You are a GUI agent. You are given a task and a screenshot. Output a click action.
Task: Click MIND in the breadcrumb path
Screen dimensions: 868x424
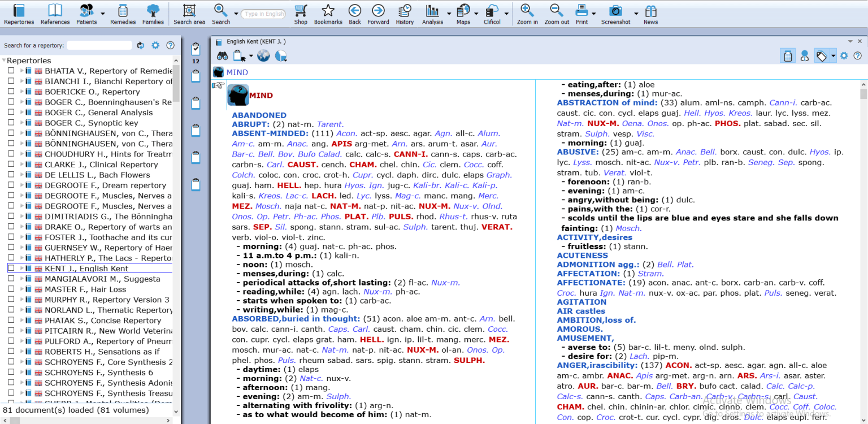[x=237, y=72]
